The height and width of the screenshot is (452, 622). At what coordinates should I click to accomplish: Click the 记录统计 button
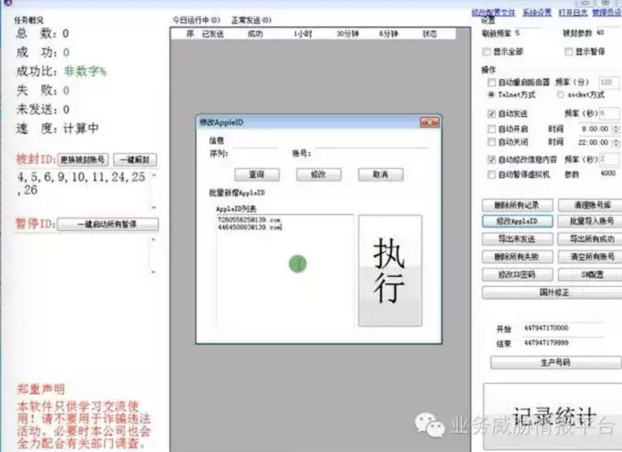[x=553, y=416]
